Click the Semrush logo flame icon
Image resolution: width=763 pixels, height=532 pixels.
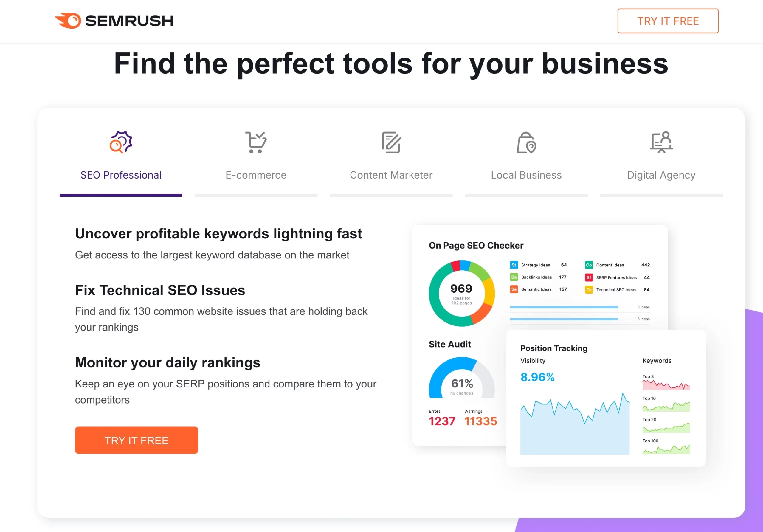click(68, 21)
